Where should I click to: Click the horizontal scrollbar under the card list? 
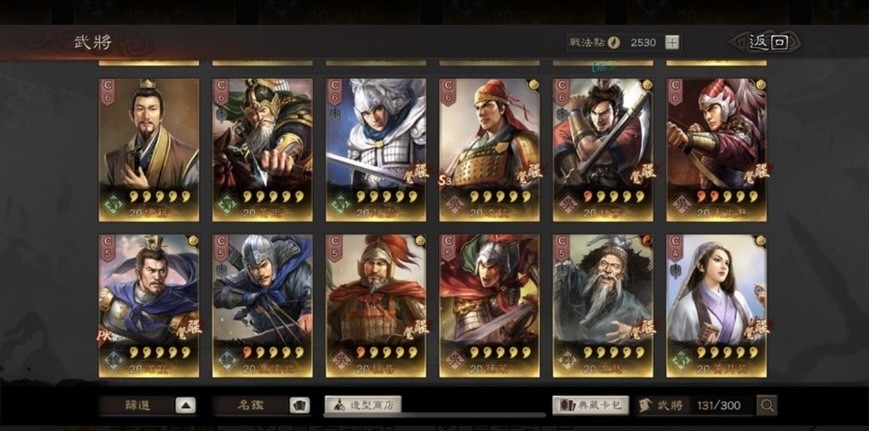(434, 414)
